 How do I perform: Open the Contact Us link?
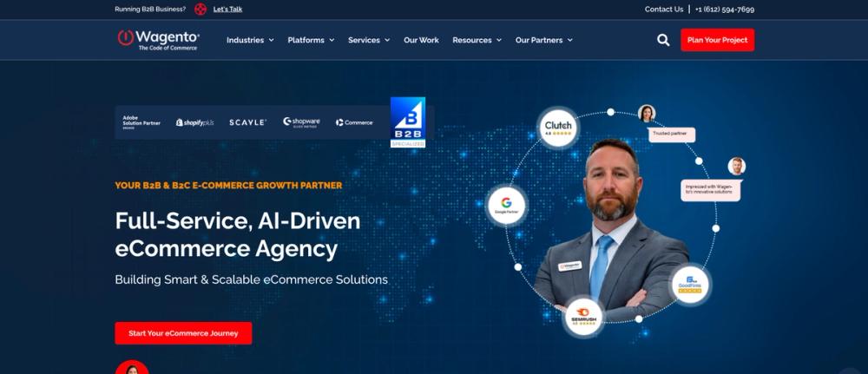(664, 9)
